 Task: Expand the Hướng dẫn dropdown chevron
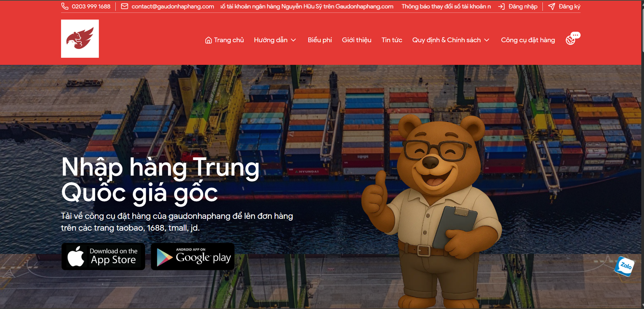tap(293, 40)
